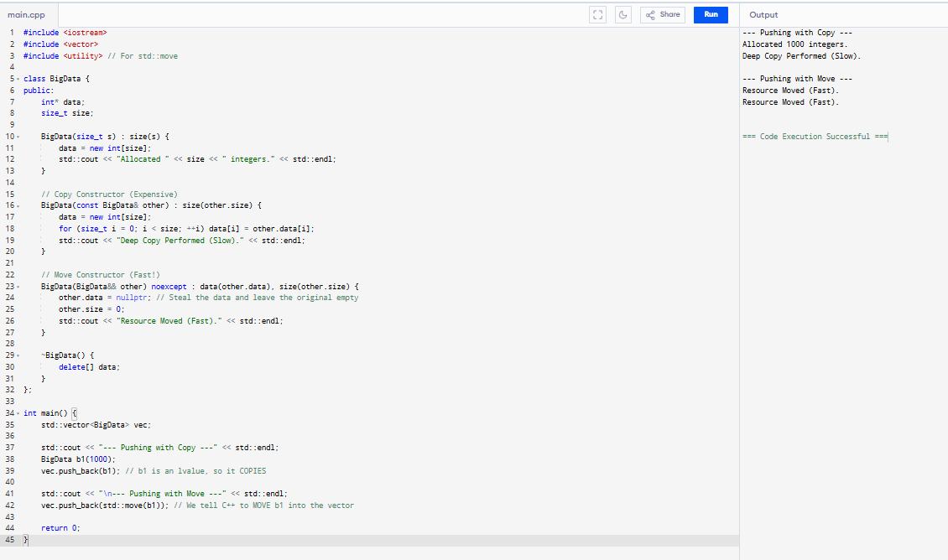Collapse main function fold arrow on line 34
The width and height of the screenshot is (948, 560).
coord(18,414)
